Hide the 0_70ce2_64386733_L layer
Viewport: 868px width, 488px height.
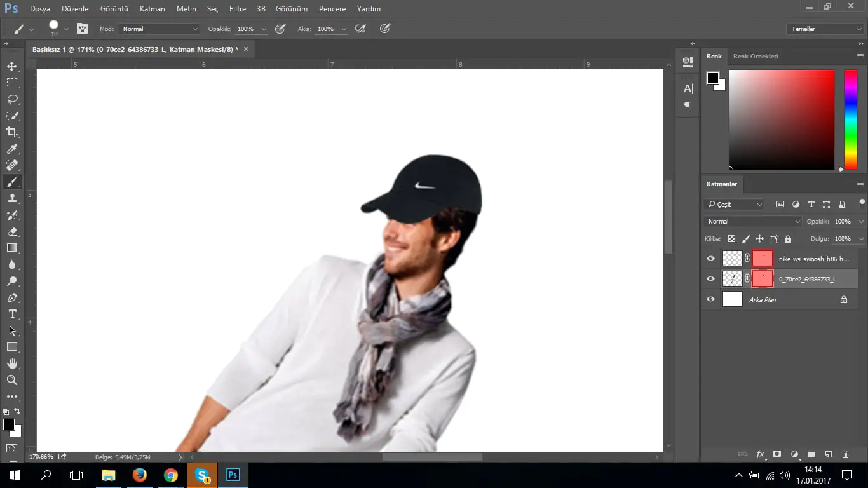[x=710, y=278]
